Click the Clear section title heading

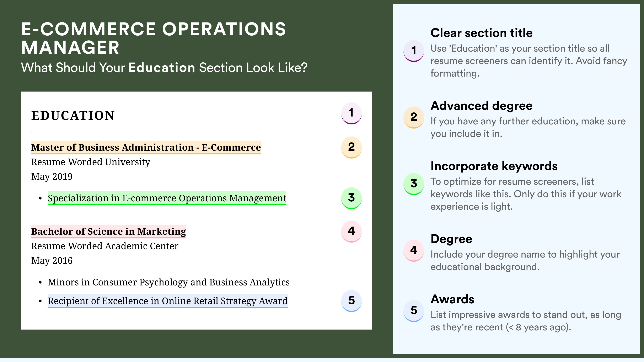482,33
